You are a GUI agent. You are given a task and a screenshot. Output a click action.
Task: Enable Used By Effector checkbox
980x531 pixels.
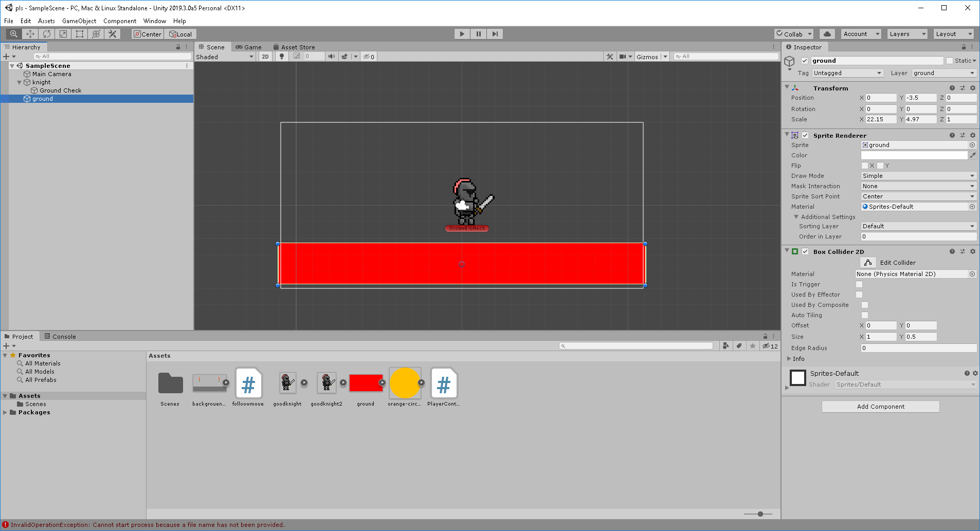pos(859,295)
